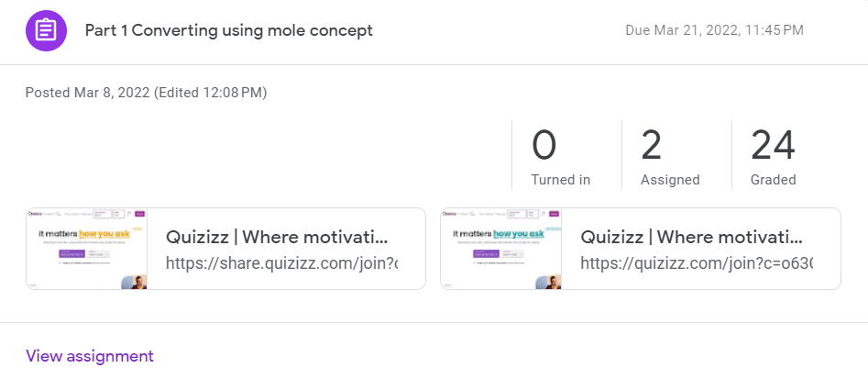The width and height of the screenshot is (868, 368).
Task: Select the "Graded" label
Action: (x=773, y=180)
